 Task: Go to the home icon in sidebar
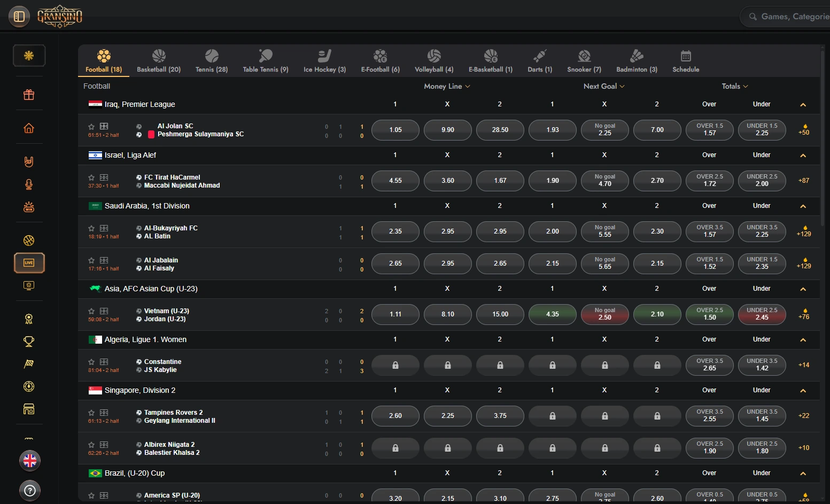pyautogui.click(x=29, y=128)
